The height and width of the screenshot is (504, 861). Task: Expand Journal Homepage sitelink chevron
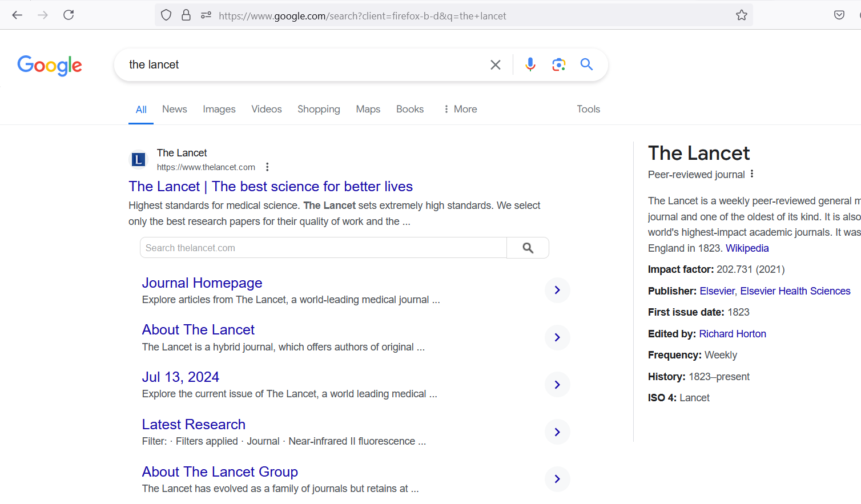[x=557, y=290]
